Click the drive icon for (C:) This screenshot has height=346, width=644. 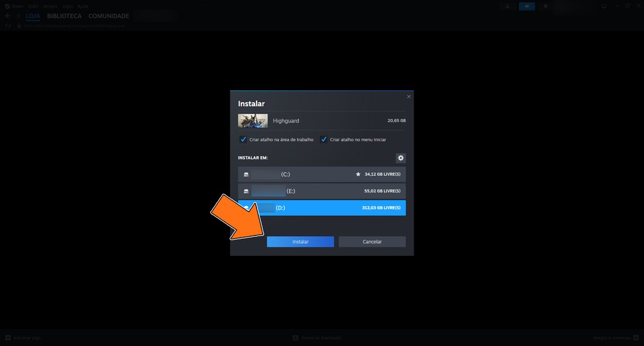pos(246,175)
